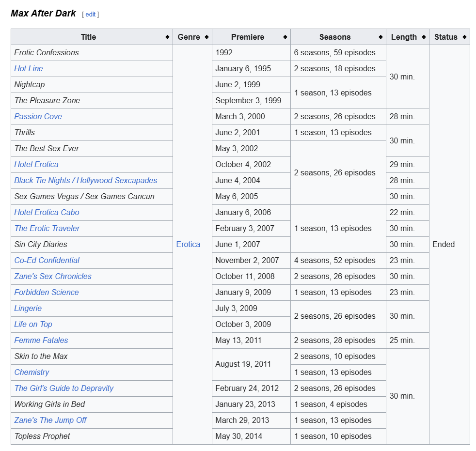Follow The Girl's Guide to Depravity link
476x451 pixels.
point(64,388)
